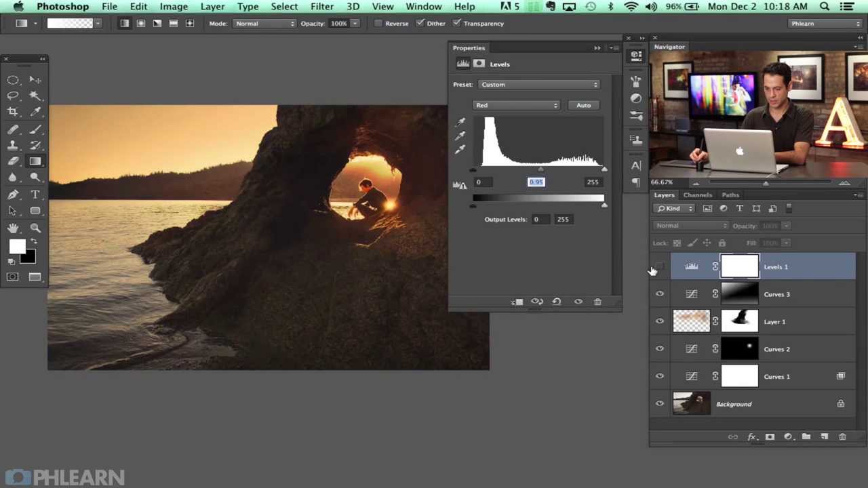Expand the gradient Mode dropdown
This screenshot has width=868, height=488.
coord(264,24)
